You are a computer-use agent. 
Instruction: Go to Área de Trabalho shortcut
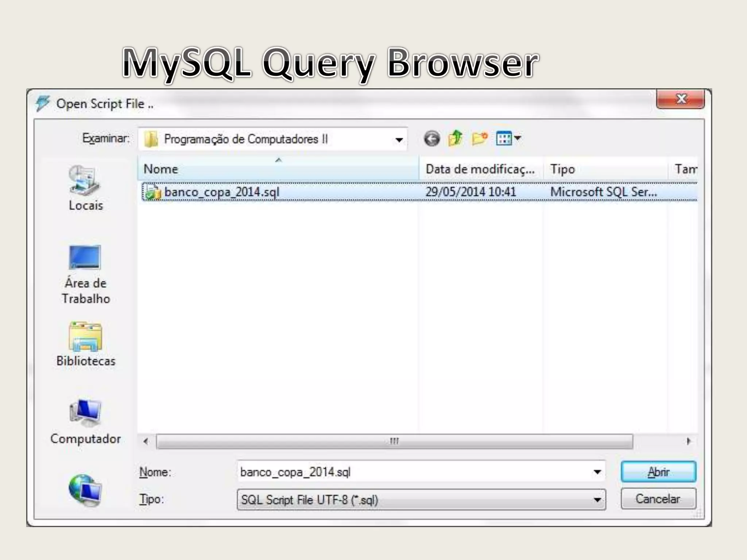click(x=85, y=274)
